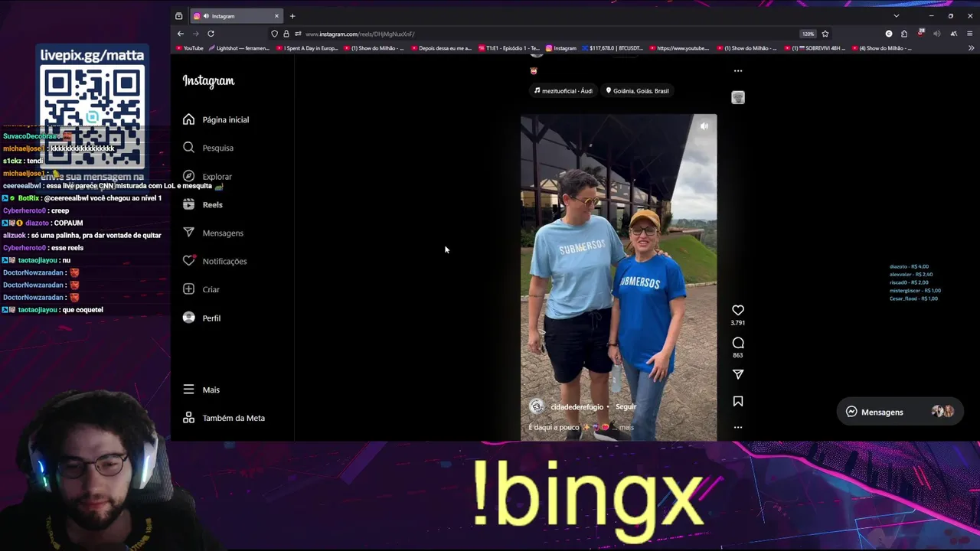980x551 pixels.
Task: Select Reels in Instagram sidebar
Action: pos(203,204)
